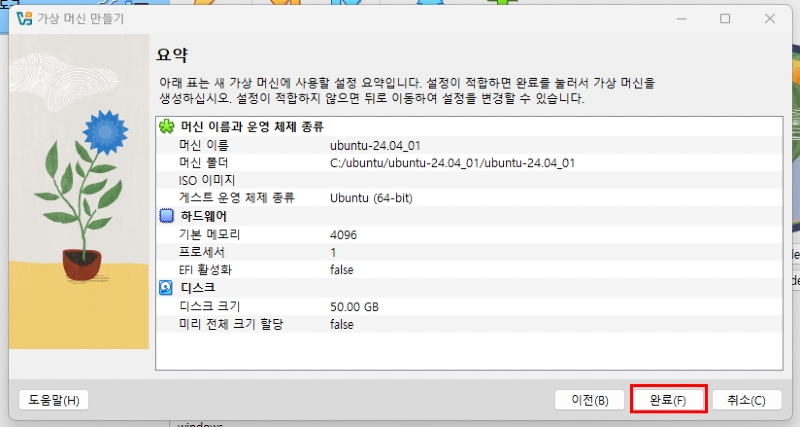800x427 pixels.
Task: Click the 완료(F) finish button
Action: [x=668, y=400]
